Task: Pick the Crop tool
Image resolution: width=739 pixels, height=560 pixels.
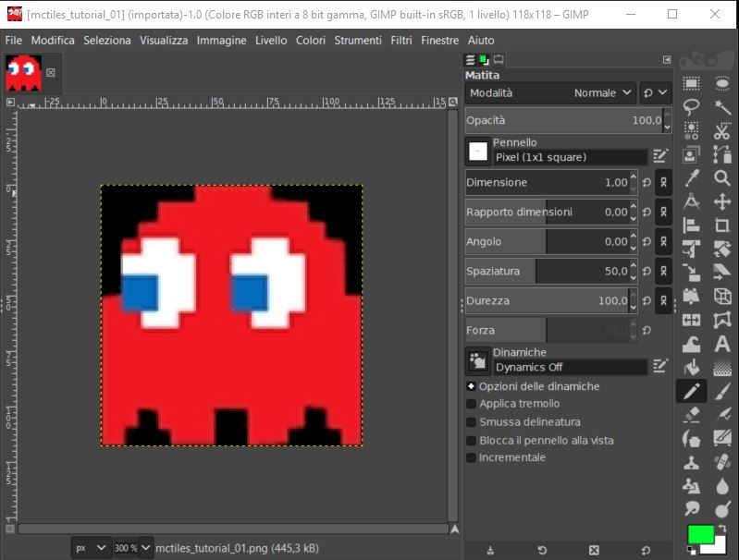Action: [x=722, y=225]
